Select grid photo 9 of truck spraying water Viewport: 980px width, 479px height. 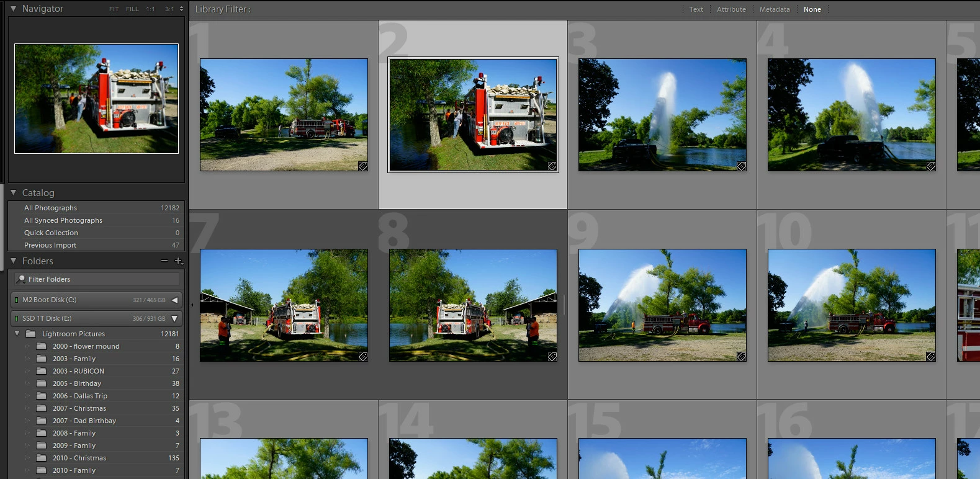(x=662, y=305)
